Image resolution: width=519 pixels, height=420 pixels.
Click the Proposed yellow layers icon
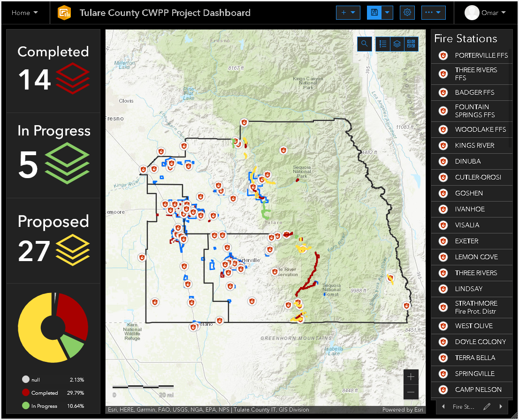(73, 250)
